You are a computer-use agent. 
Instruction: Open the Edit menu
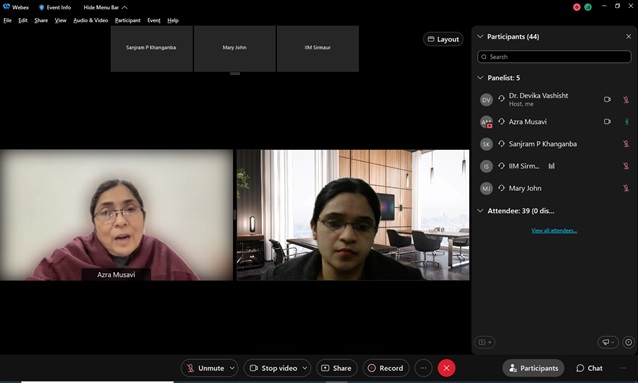(x=23, y=20)
